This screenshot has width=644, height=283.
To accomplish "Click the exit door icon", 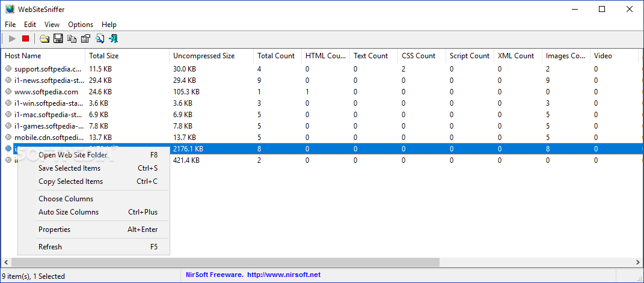I will pyautogui.click(x=114, y=39).
